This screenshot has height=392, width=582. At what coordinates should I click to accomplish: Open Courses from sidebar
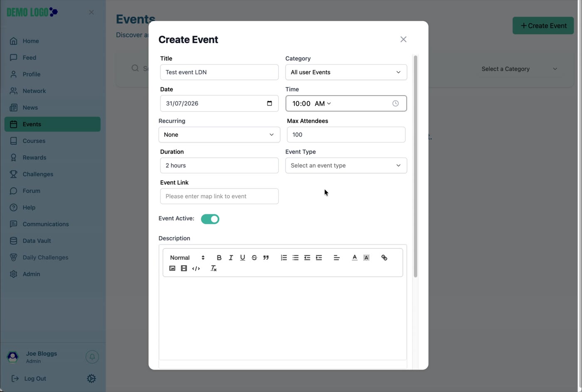click(52, 141)
